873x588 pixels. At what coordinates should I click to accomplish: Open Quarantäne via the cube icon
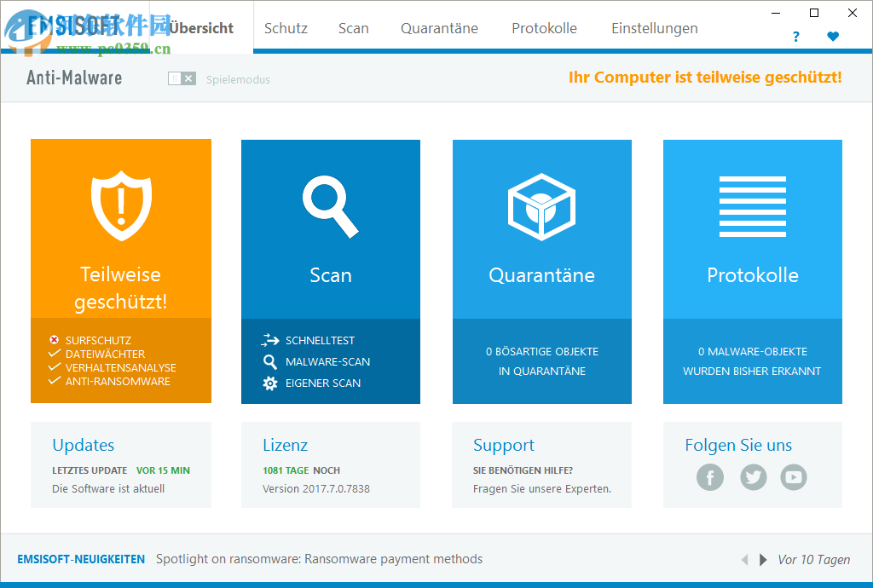click(x=541, y=205)
